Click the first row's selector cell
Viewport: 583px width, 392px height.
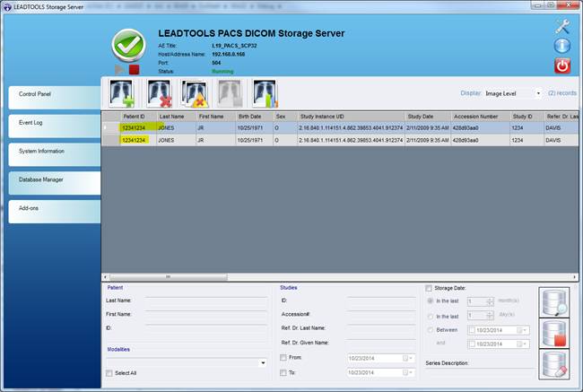pos(111,128)
